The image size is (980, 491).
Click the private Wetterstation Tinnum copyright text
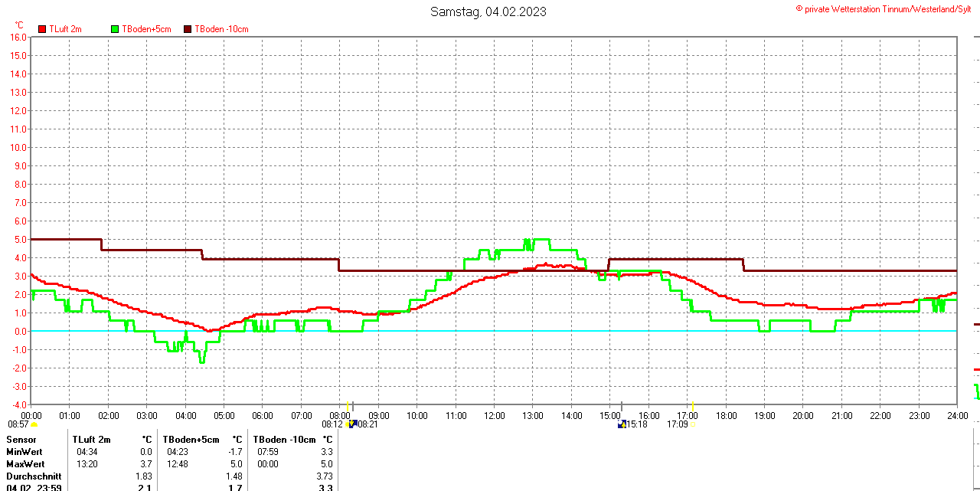(x=884, y=9)
